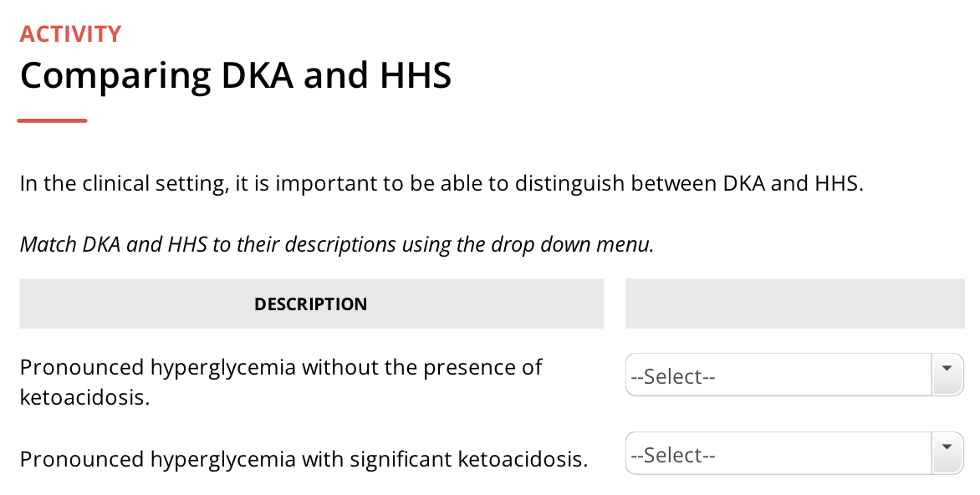Open dropdown for hyperglycemia without ketoacidosis row

pyautogui.click(x=794, y=375)
